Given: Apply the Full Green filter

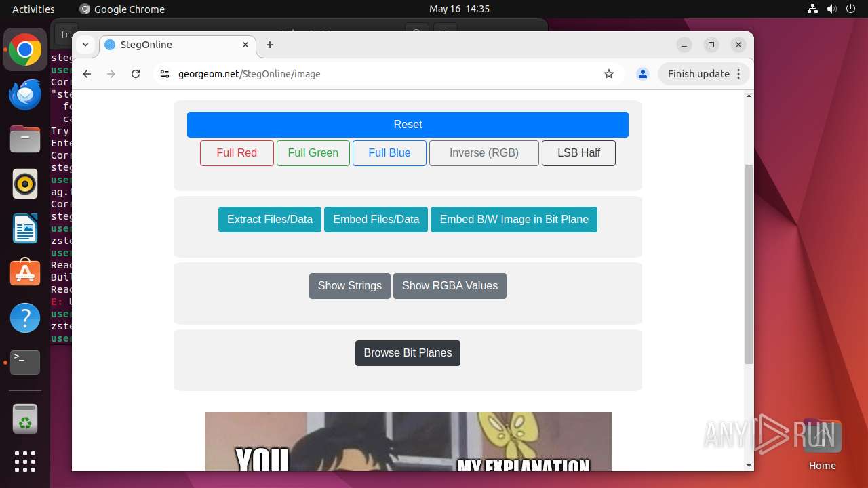Looking at the screenshot, I should coord(313,153).
